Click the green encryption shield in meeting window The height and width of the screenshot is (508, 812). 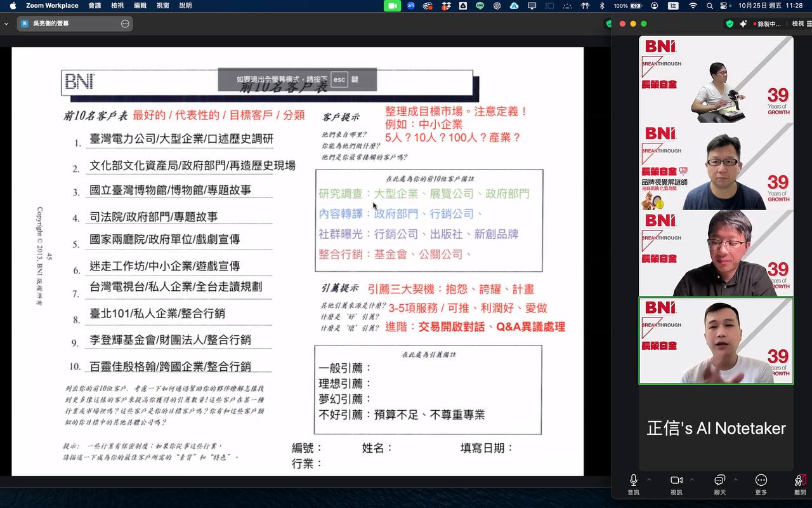pos(730,23)
